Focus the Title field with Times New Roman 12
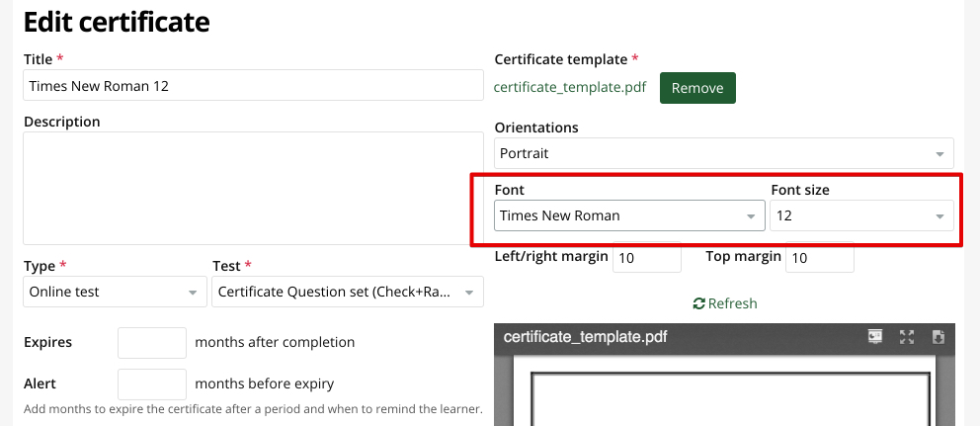This screenshot has width=980, height=426. (253, 86)
